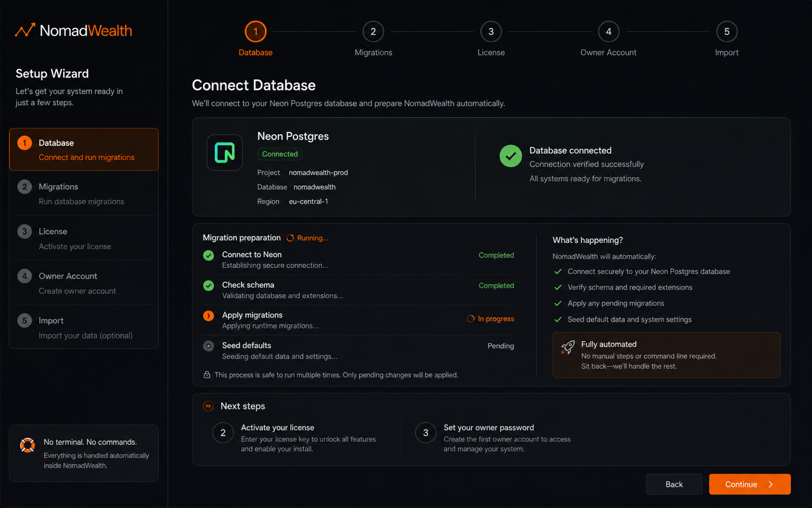Click the Migration preparation heading
812x508 pixels.
[242, 238]
